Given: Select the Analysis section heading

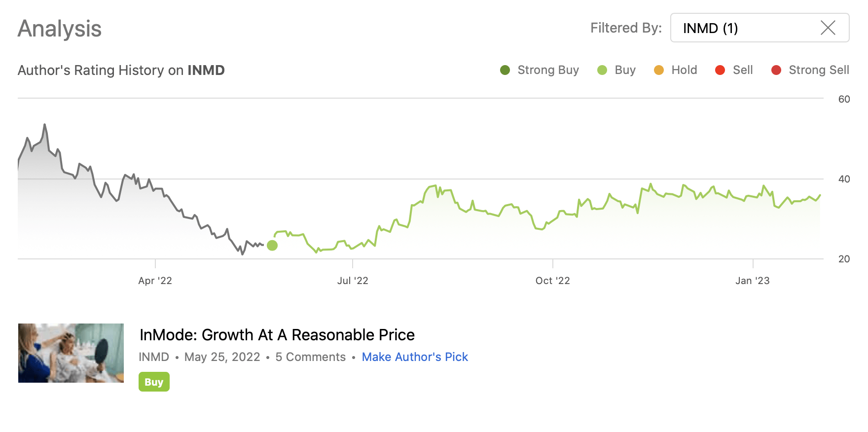Looking at the screenshot, I should click(x=59, y=28).
